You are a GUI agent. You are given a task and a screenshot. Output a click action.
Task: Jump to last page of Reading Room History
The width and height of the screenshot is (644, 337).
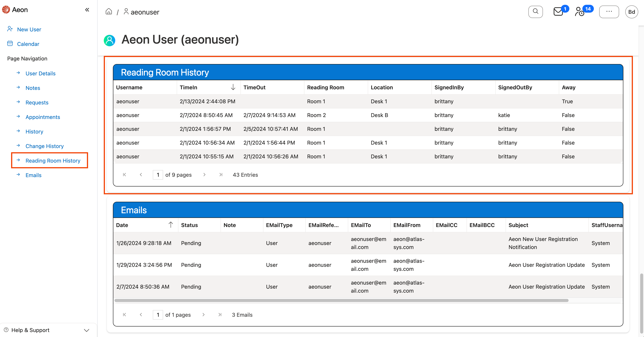(221, 175)
